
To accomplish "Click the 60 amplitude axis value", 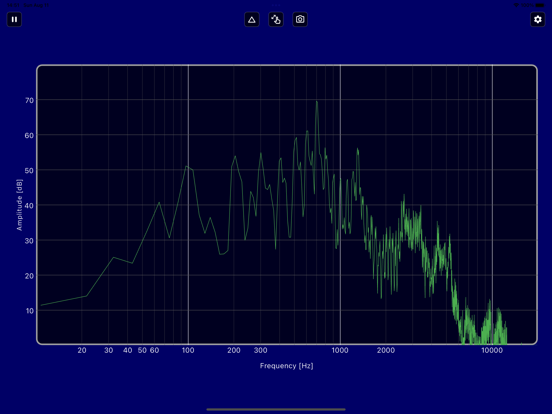I will 29,136.
